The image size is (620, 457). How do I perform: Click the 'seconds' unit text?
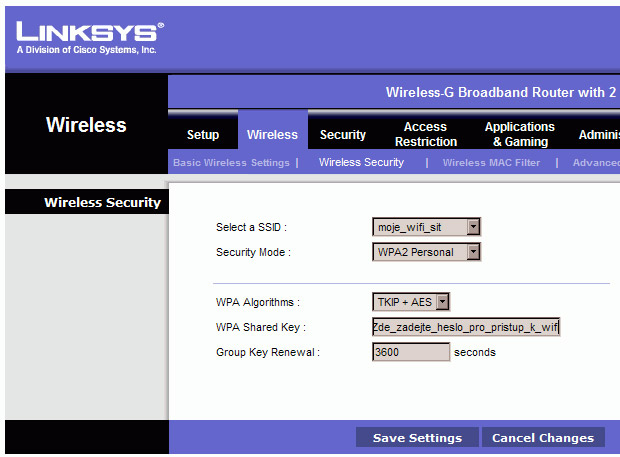[x=474, y=352]
